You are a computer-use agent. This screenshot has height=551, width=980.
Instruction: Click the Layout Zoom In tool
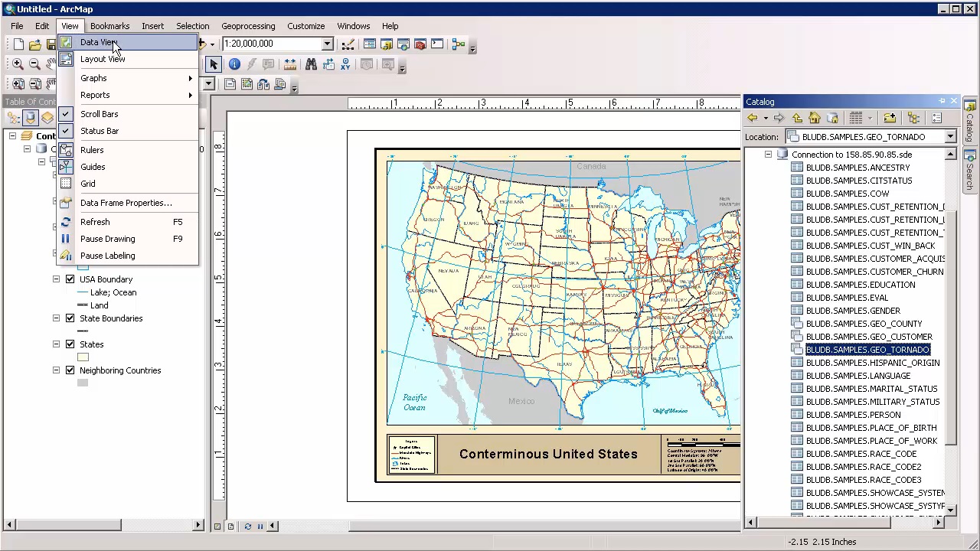tap(18, 84)
